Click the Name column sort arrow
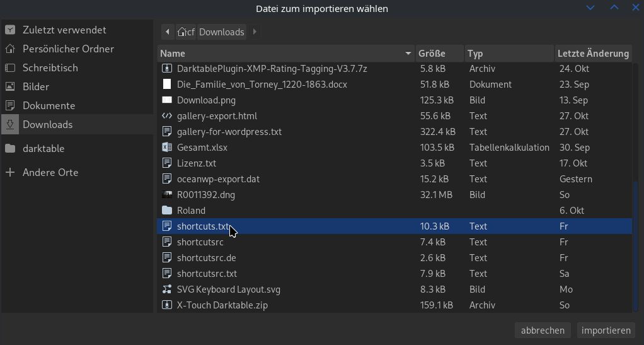Screen dimensions: 644x345 408,54
